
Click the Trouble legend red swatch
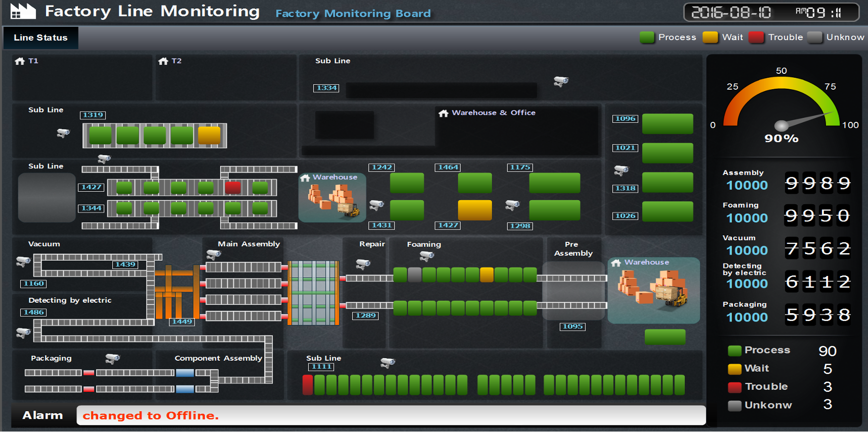(x=756, y=37)
